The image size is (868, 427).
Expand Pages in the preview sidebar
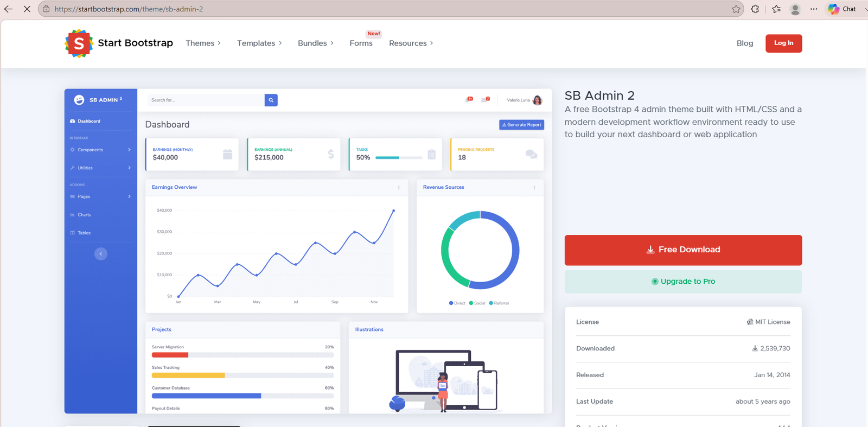point(101,196)
